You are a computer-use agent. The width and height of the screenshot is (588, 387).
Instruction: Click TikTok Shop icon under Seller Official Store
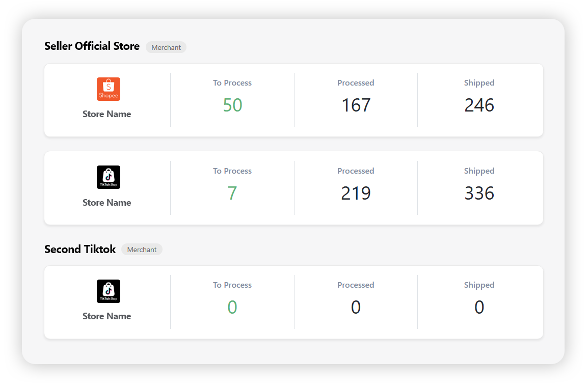point(108,177)
